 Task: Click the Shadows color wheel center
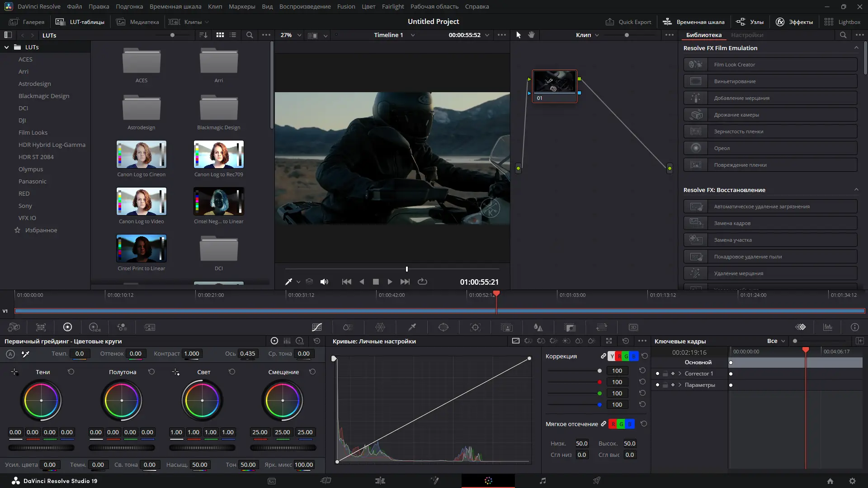point(41,400)
